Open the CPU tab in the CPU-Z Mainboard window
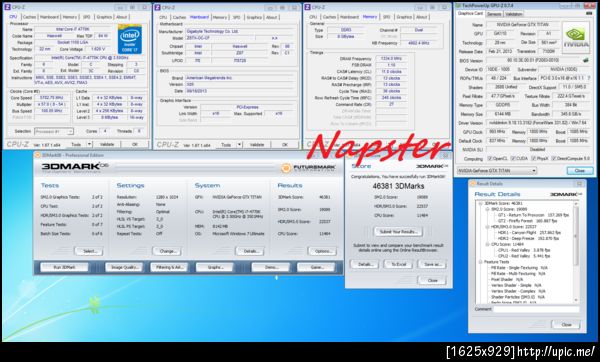The width and height of the screenshot is (600, 362). point(163,17)
